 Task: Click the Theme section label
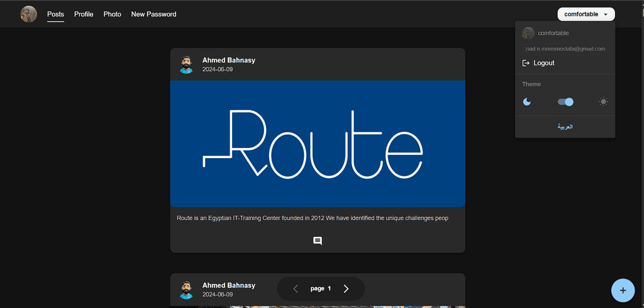click(x=531, y=84)
